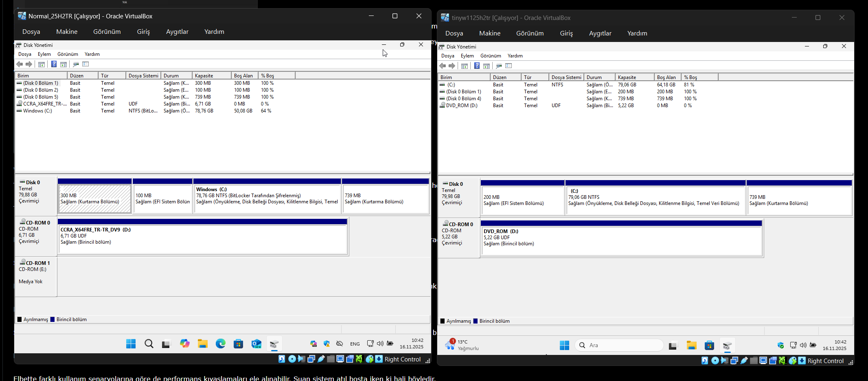
Task: Click the Ara search box in the right VM taskbar
Action: point(619,346)
